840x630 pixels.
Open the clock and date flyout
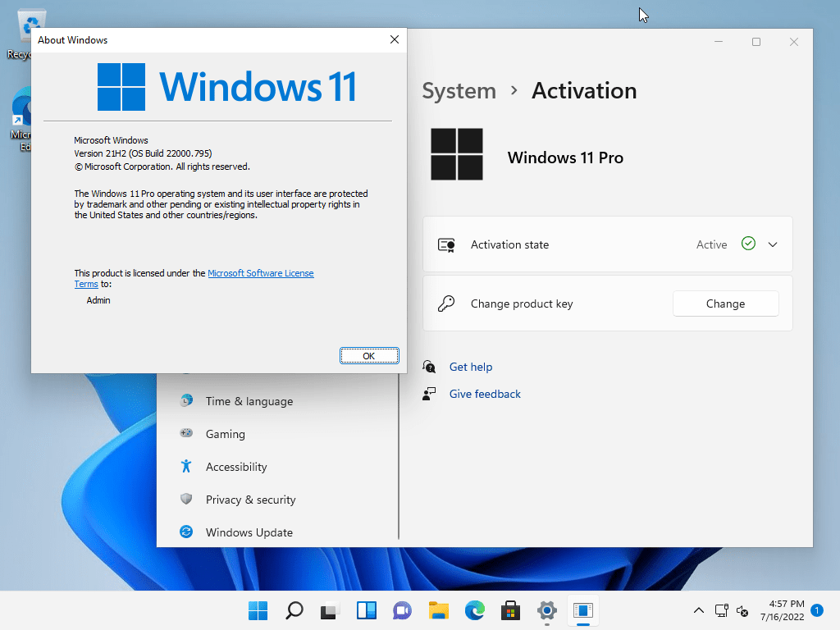click(x=782, y=610)
